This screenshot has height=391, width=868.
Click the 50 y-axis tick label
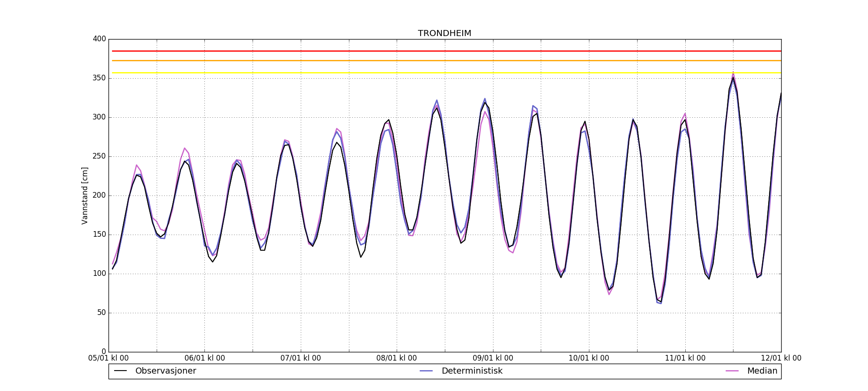tap(101, 313)
